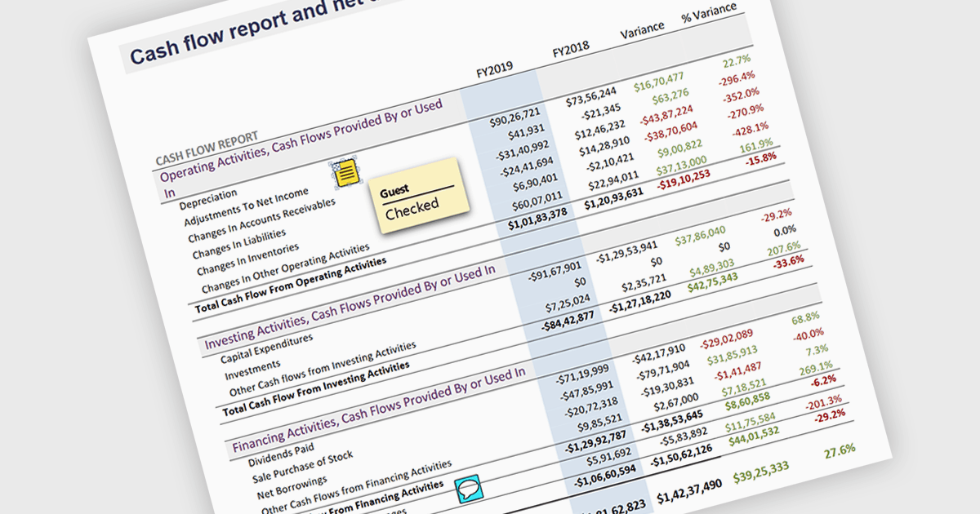980x514 pixels.
Task: Select the $90,26,721 depreciation cell
Action: pyautogui.click(x=514, y=117)
